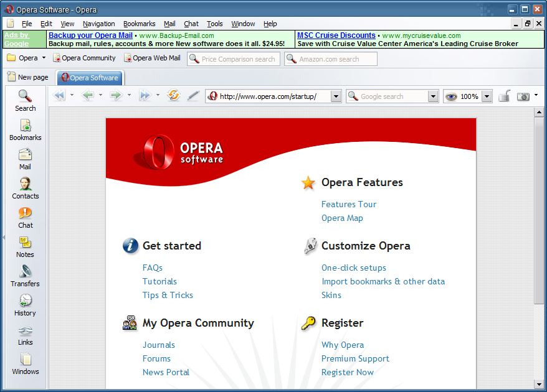Open the Navigation menu

pos(98,24)
